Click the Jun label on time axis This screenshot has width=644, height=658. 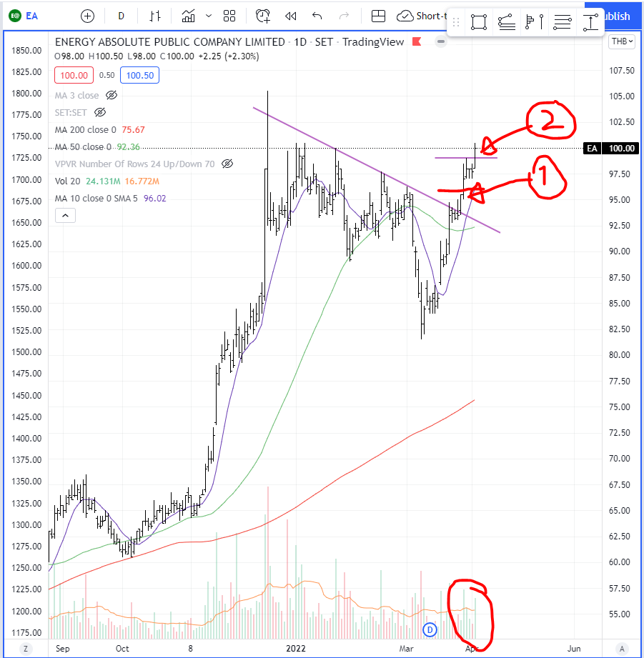coord(574,648)
